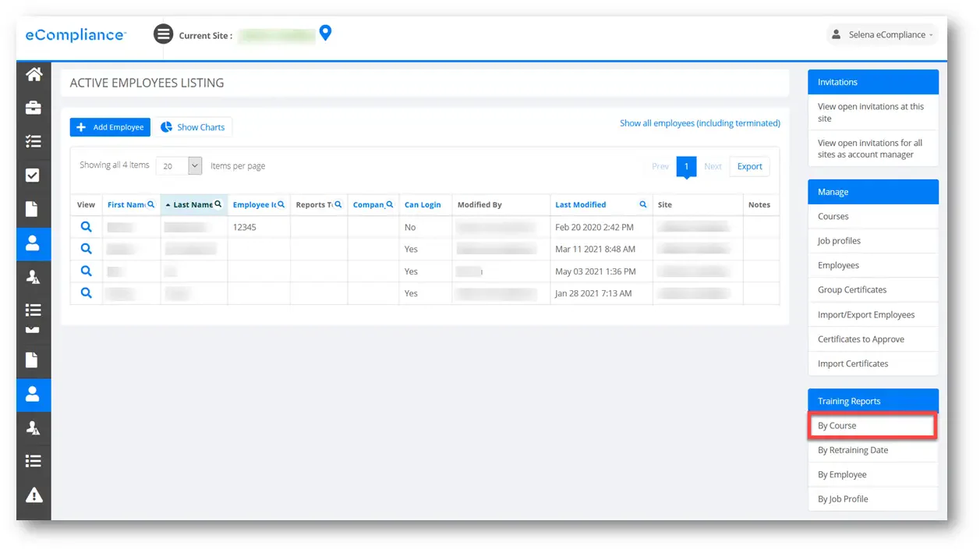Click the blue location pin icon
Image resolution: width=980 pixels, height=553 pixels.
[326, 33]
